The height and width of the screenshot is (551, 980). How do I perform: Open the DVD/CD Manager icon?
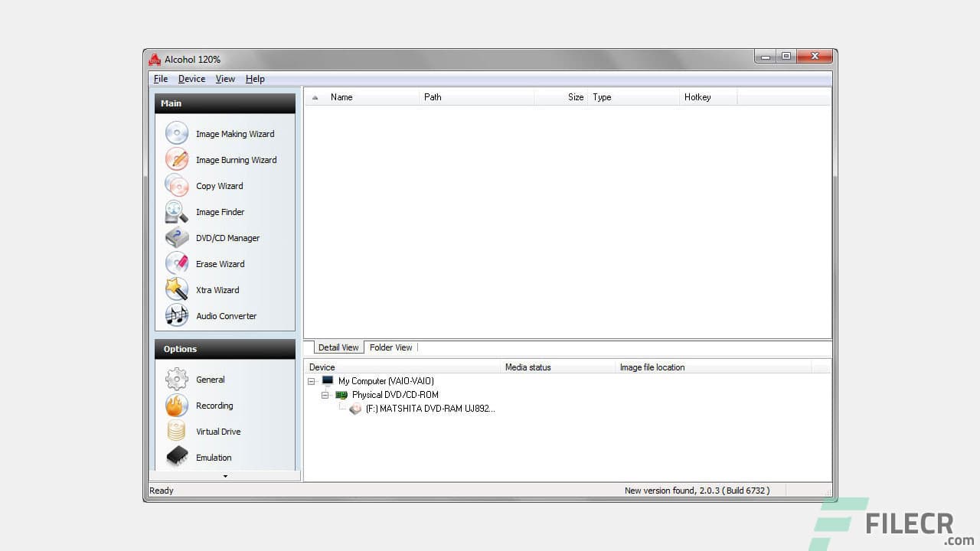point(177,238)
